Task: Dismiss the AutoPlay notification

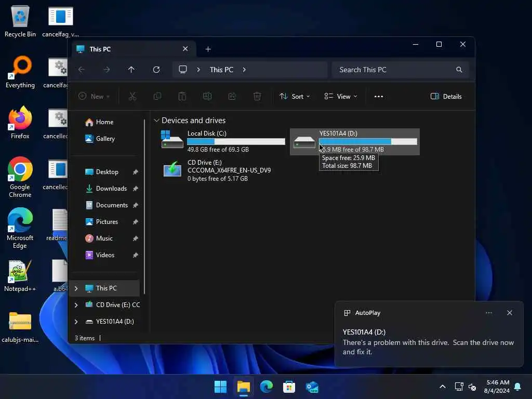Action: (510, 313)
